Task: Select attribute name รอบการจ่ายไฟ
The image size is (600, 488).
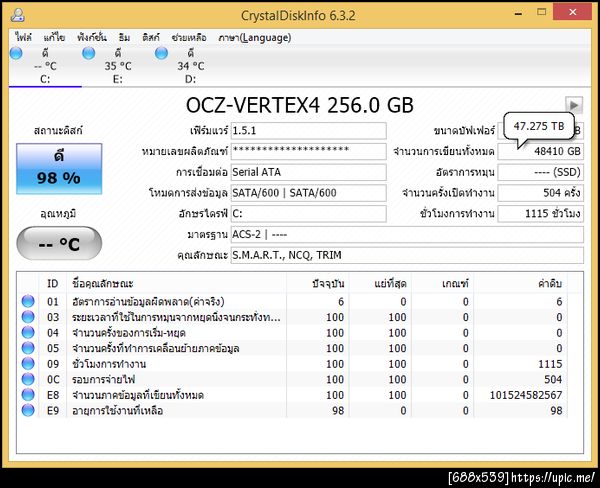Action: (104, 379)
